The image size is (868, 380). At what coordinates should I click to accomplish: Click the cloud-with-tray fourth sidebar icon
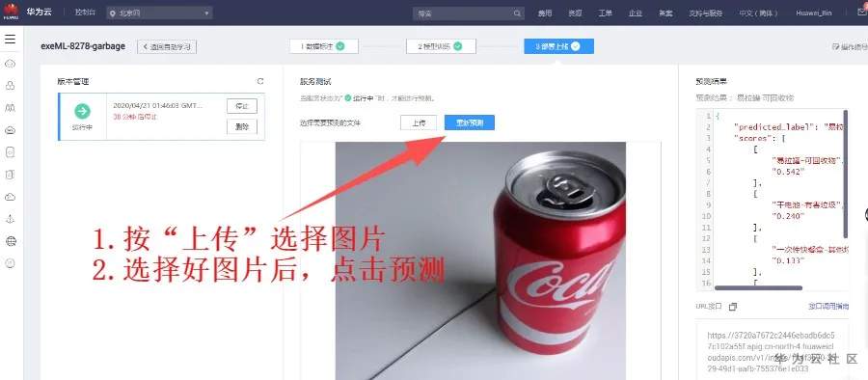point(10,130)
